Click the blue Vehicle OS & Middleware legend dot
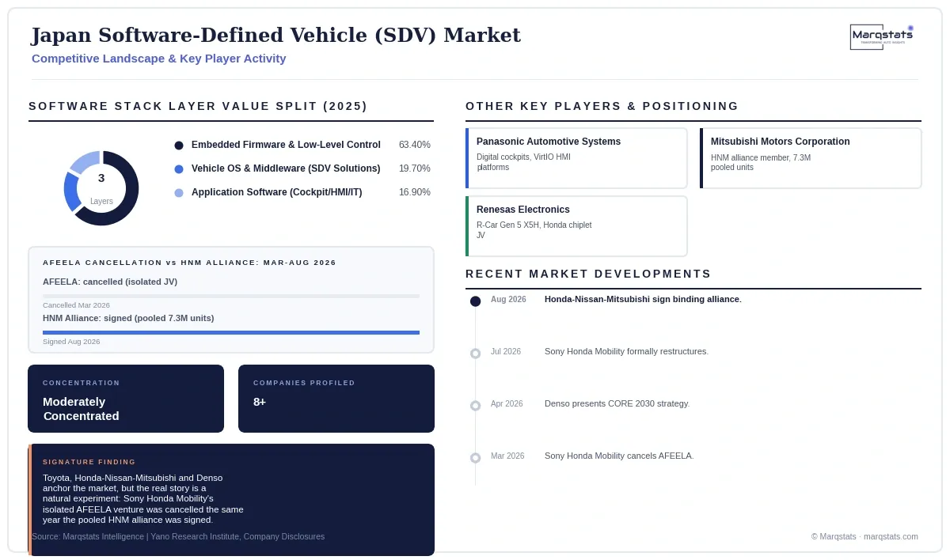The image size is (950, 560). (x=179, y=169)
